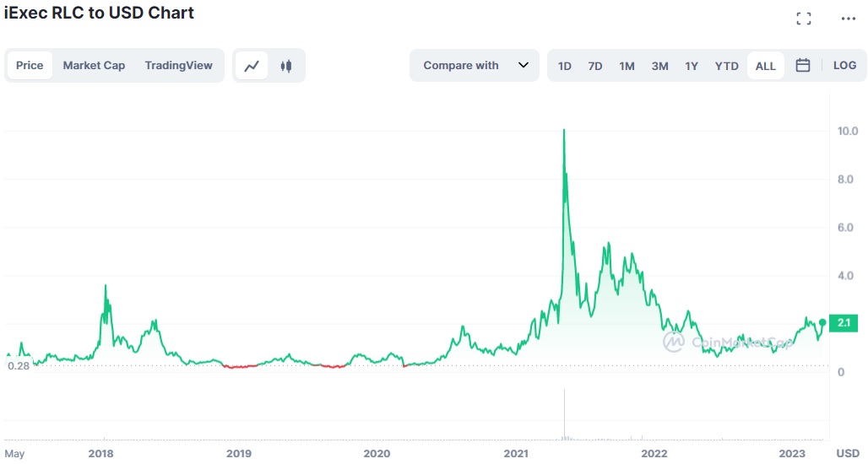
Task: Open the calendar date range picker
Action: tap(803, 65)
